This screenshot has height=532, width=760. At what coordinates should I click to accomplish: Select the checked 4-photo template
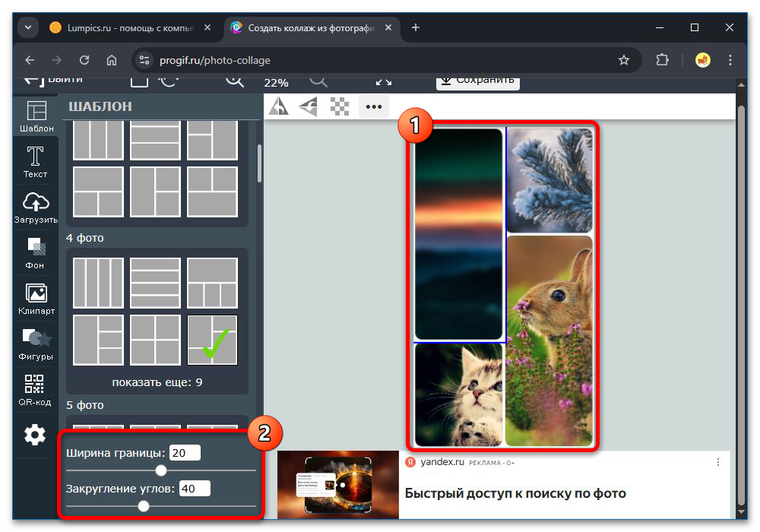pyautogui.click(x=212, y=340)
